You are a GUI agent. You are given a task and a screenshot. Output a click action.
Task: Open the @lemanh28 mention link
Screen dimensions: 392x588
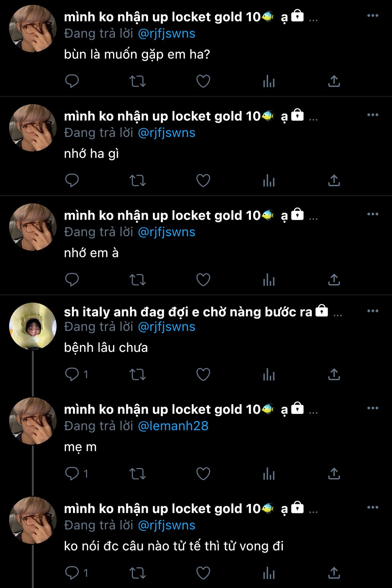pyautogui.click(x=173, y=426)
